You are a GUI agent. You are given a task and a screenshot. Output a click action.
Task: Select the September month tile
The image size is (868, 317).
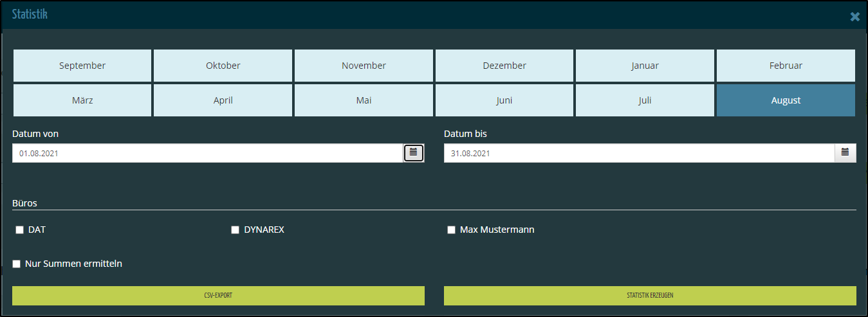[x=82, y=66]
